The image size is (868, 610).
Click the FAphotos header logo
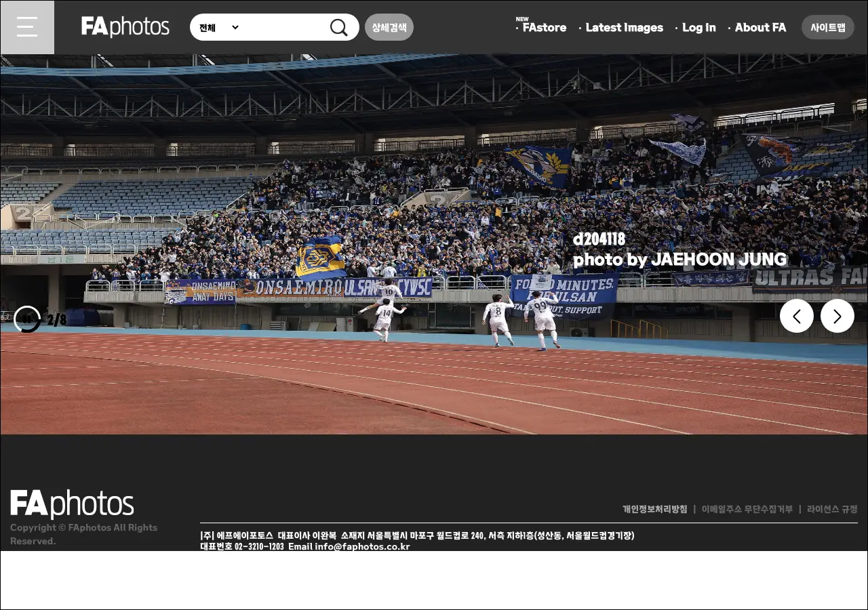(x=125, y=27)
